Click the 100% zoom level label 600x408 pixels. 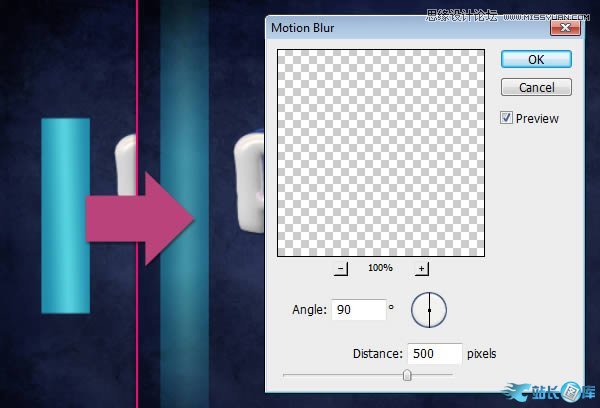click(x=381, y=269)
